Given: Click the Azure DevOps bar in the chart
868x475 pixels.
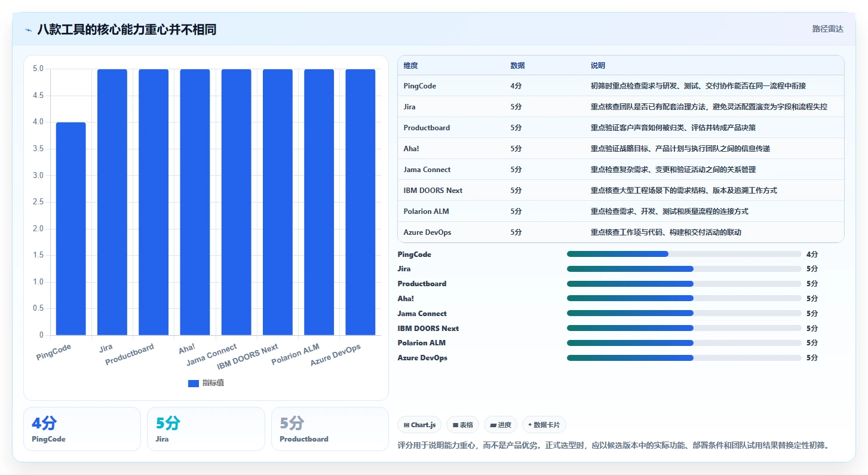Looking at the screenshot, I should pos(360,202).
